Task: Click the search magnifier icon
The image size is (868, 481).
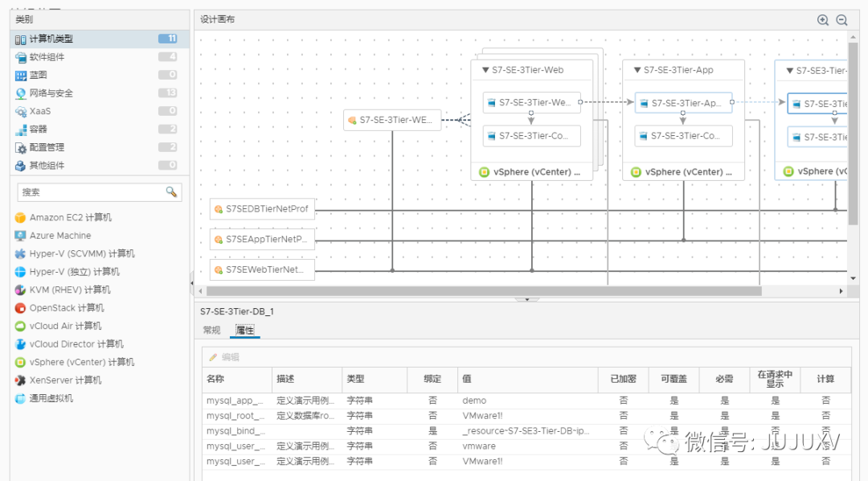Action: coord(171,192)
